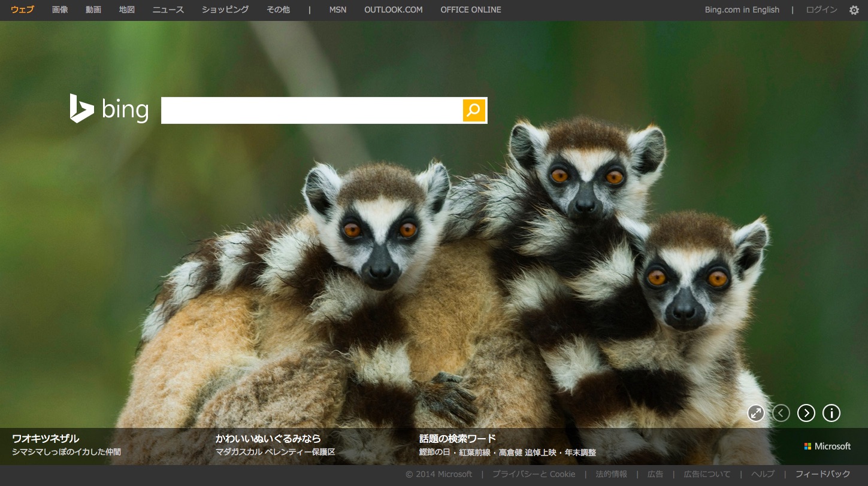The width and height of the screenshot is (868, 486).
Task: Go to the ニュース tab
Action: (168, 10)
